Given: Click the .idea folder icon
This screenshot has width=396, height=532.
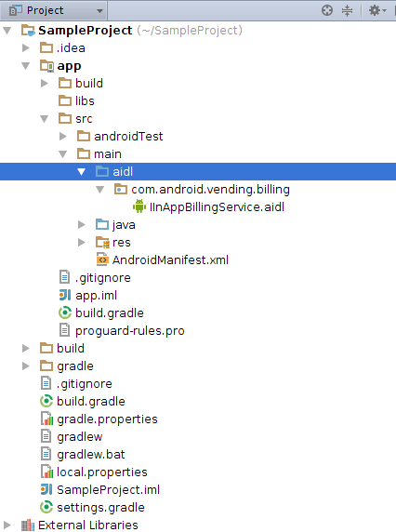Looking at the screenshot, I should click(46, 47).
